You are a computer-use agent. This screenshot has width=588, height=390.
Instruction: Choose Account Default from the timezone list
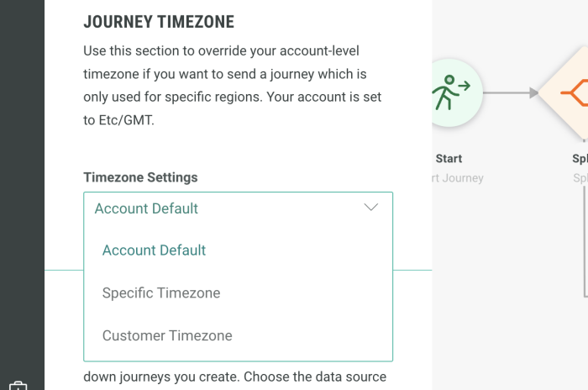[x=154, y=250]
